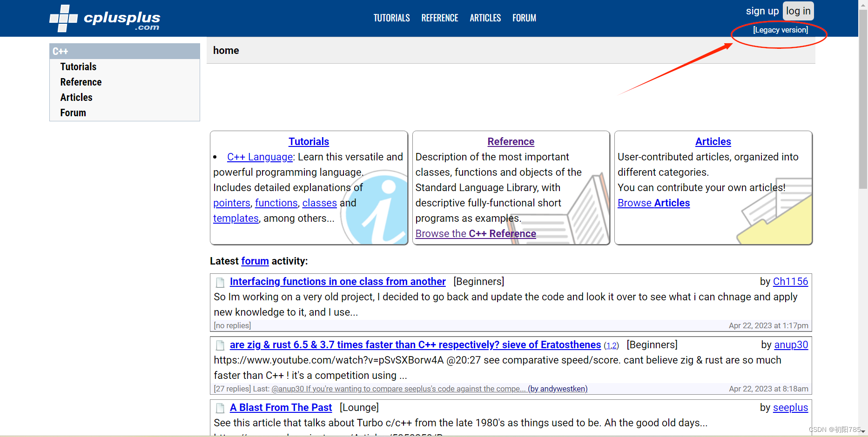
Task: Click Browse Articles link
Action: tap(653, 203)
